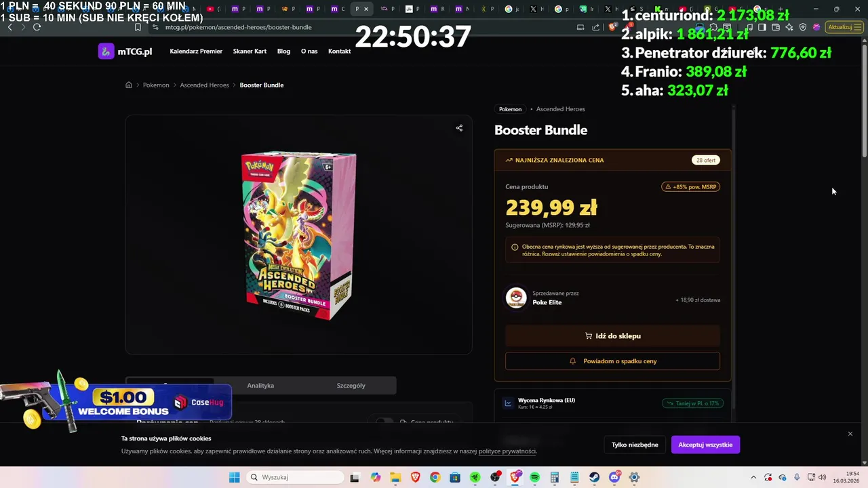Open the O nas page
Viewport: 868px width, 488px height.
(x=309, y=52)
